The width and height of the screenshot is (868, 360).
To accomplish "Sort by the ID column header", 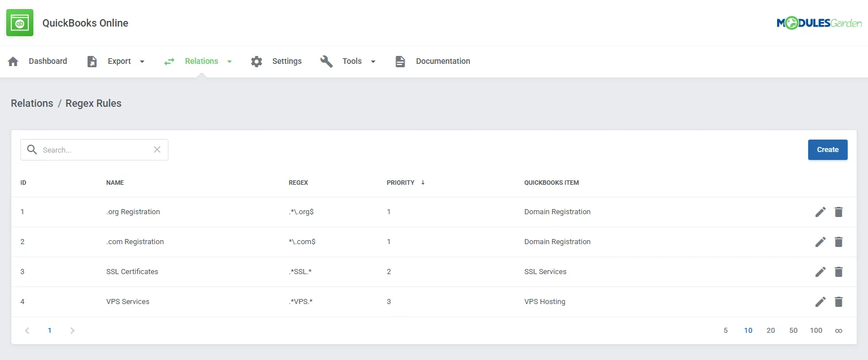I will click(23, 183).
